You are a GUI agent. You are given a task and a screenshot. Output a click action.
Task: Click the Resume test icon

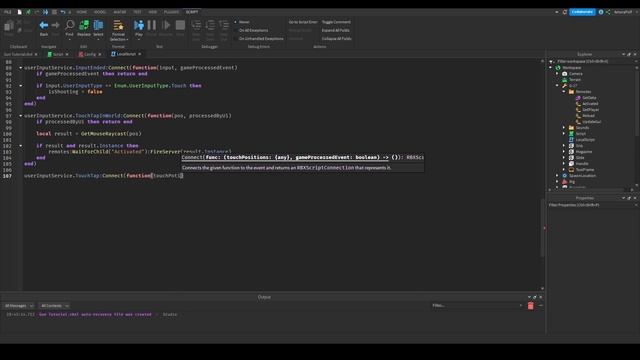(x=166, y=25)
